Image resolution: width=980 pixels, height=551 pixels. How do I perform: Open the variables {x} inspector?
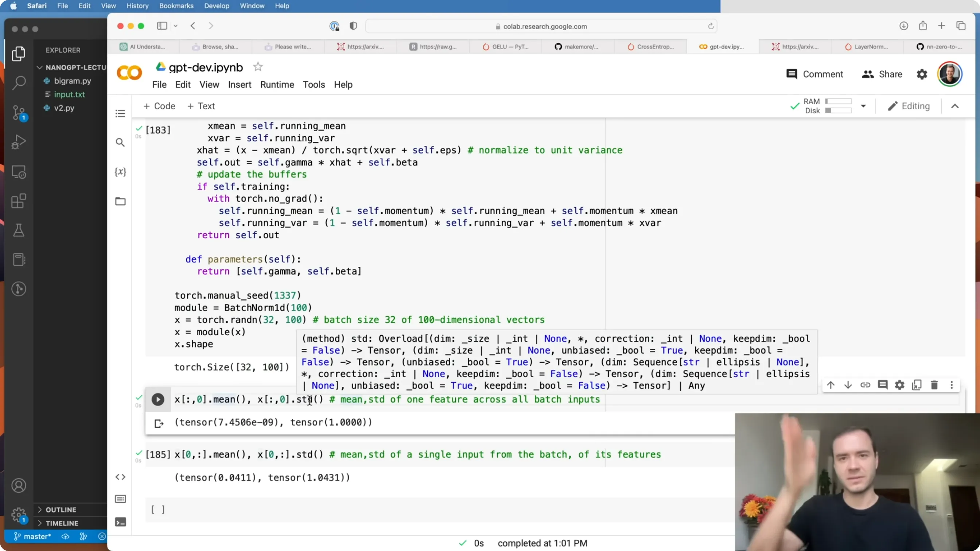(120, 172)
